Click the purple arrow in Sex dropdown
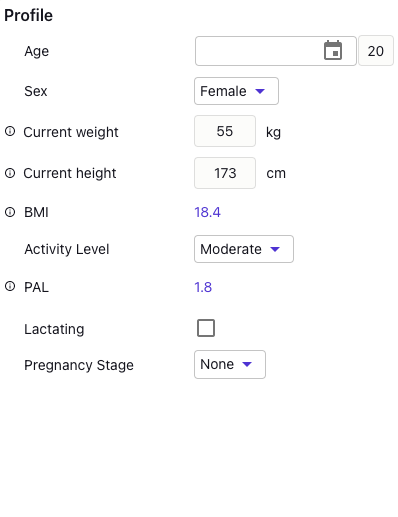Viewport: 398px width, 517px height. pyautogui.click(x=260, y=91)
